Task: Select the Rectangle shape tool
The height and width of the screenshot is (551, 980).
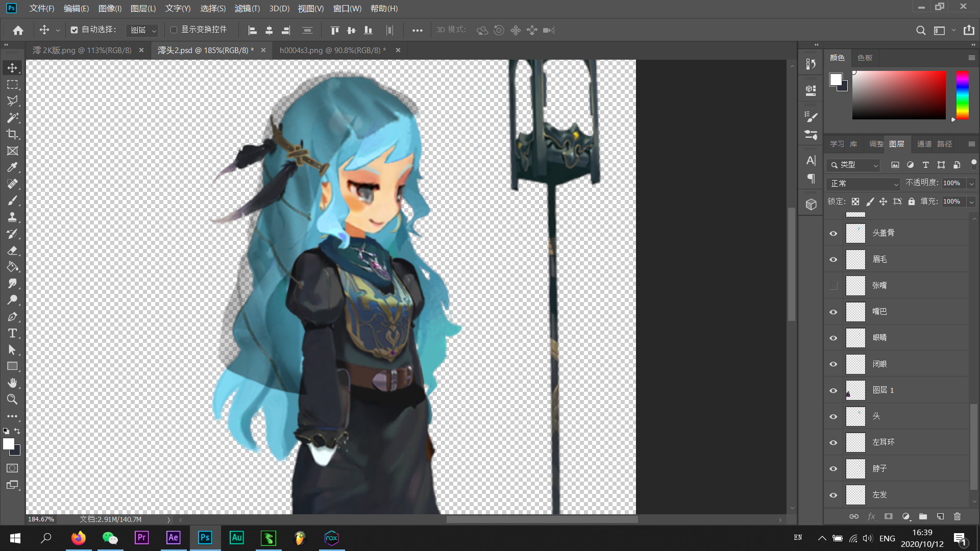Action: (x=12, y=366)
